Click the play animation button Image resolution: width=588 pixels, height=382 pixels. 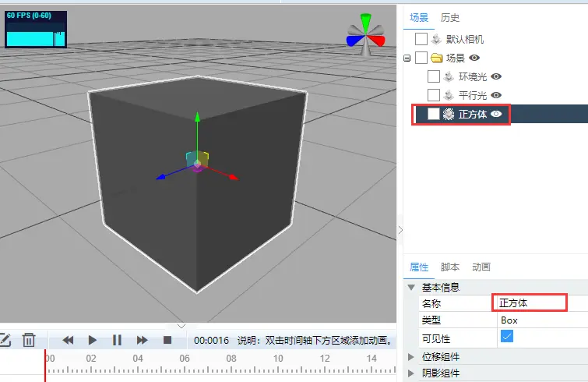pos(93,340)
